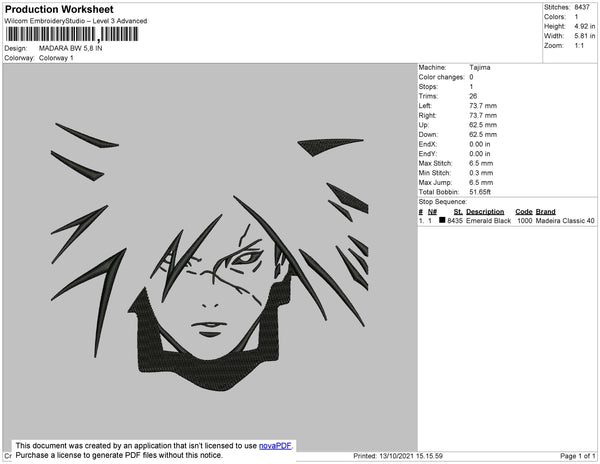Click the height value 4.92 in
600x464 pixels.
pos(584,26)
